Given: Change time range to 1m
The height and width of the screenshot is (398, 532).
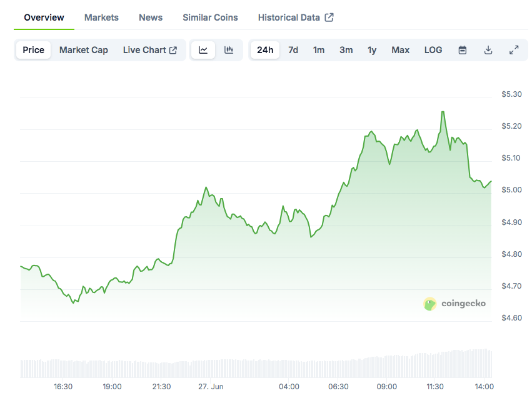Looking at the screenshot, I should [319, 50].
